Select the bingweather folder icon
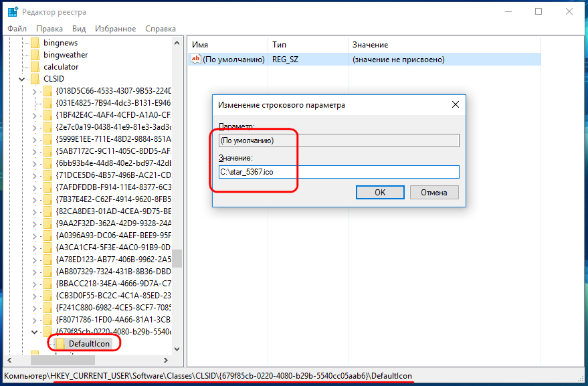This screenshot has height=386, width=588. coord(35,55)
